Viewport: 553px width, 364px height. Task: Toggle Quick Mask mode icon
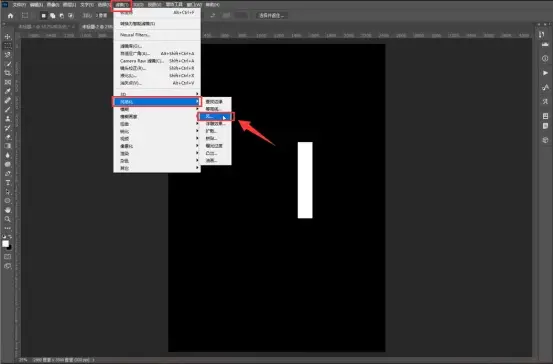coord(7,257)
